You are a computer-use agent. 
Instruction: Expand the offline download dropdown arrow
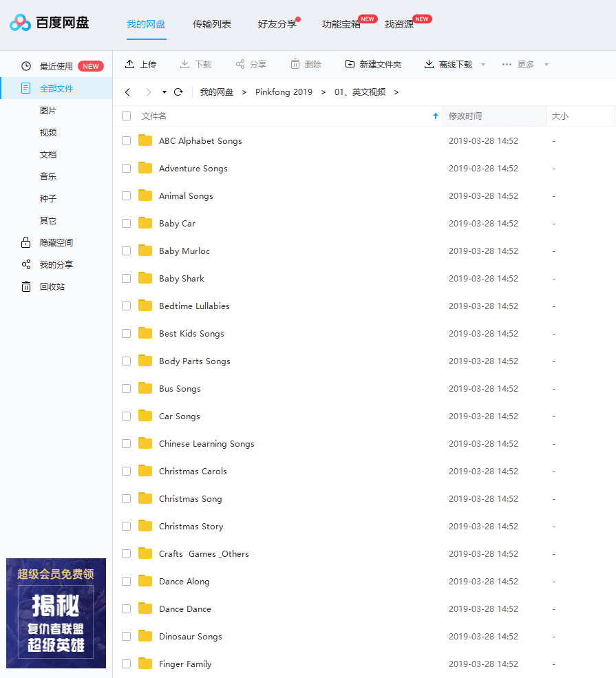coord(483,65)
